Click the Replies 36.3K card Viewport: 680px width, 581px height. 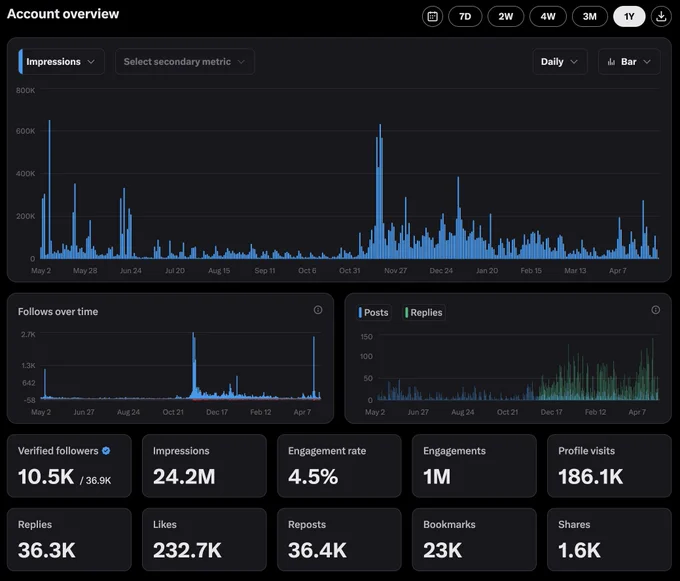[x=69, y=539]
